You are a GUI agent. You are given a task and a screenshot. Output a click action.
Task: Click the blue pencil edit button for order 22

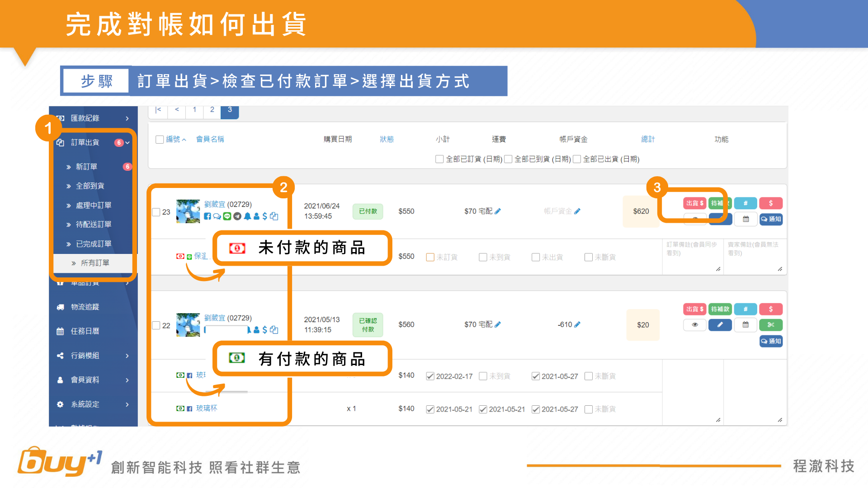[x=720, y=325]
